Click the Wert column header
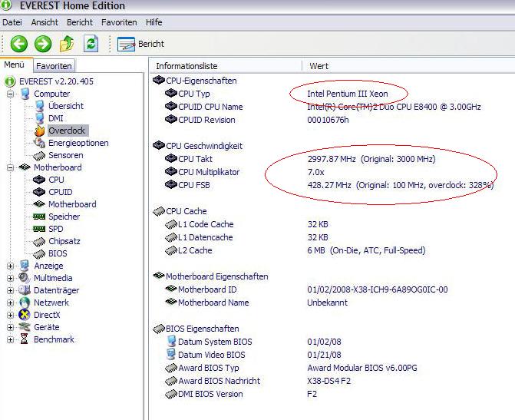This screenshot has height=420, width=515. (x=408, y=66)
